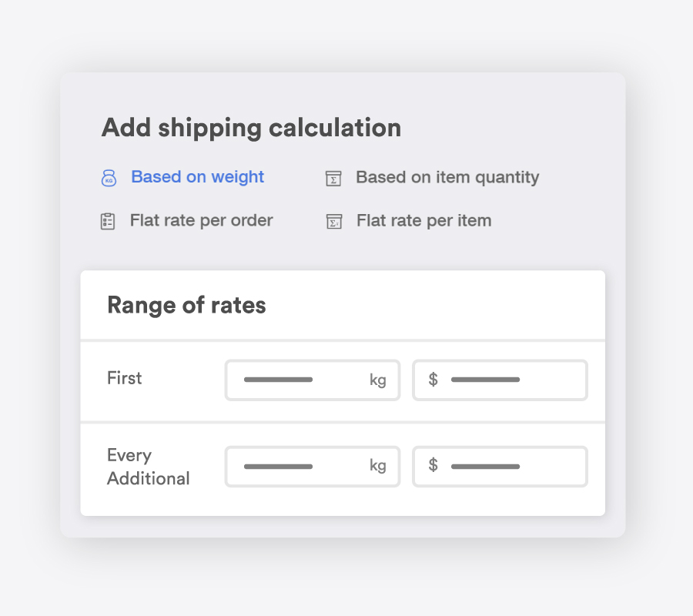693x616 pixels.
Task: Focus the First price dollar field
Action: tap(500, 380)
